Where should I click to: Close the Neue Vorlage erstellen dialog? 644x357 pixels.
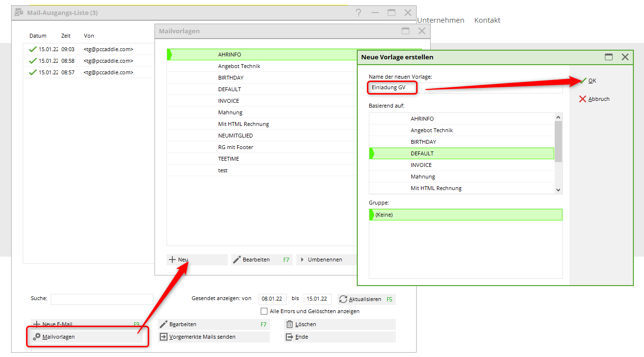tap(625, 57)
